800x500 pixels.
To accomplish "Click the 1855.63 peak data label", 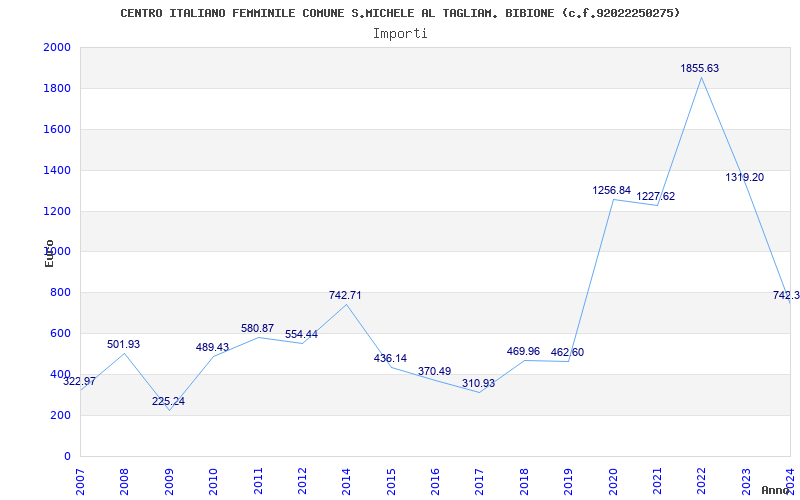I will pos(700,69).
